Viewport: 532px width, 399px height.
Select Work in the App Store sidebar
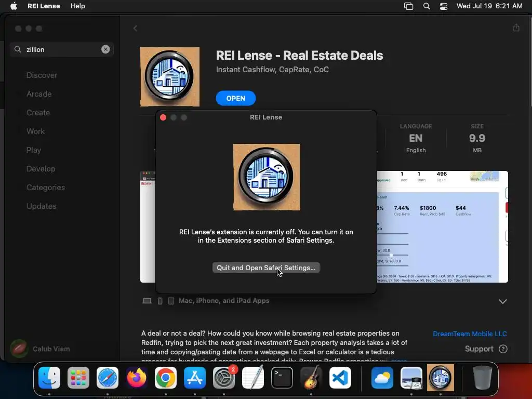(x=36, y=131)
